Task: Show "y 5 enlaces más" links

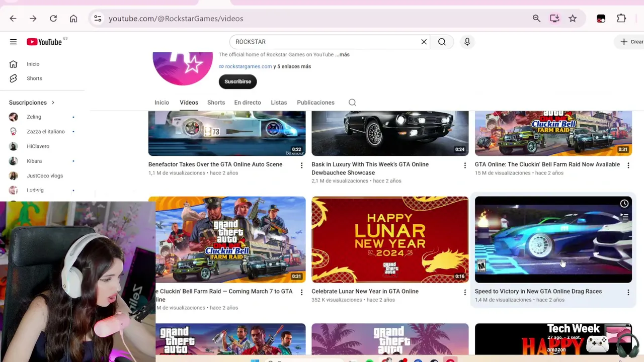Action: pos(292,66)
